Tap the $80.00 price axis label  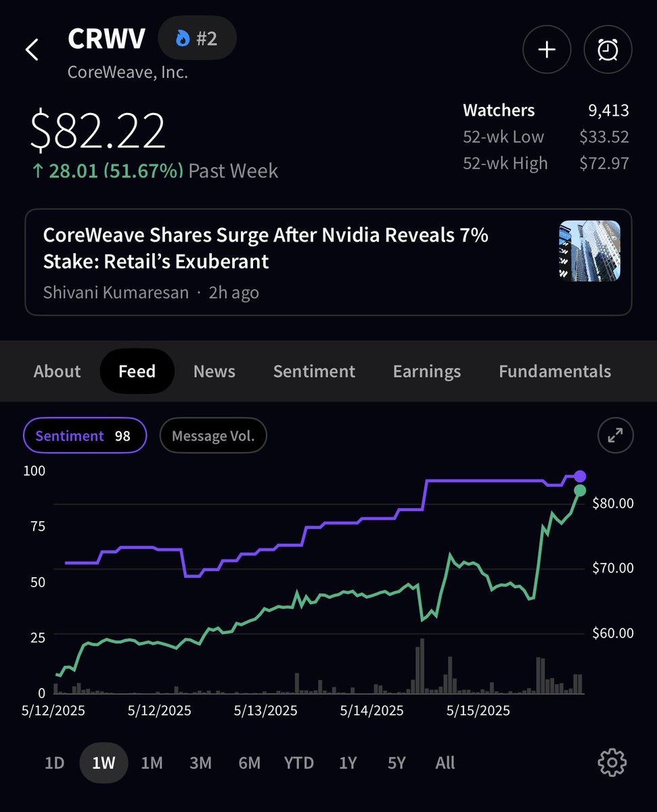click(x=613, y=503)
